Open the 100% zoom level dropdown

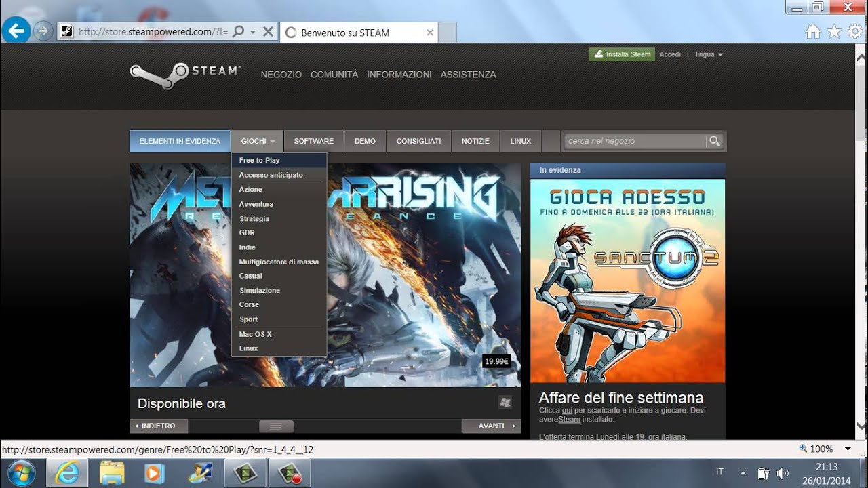(x=848, y=449)
